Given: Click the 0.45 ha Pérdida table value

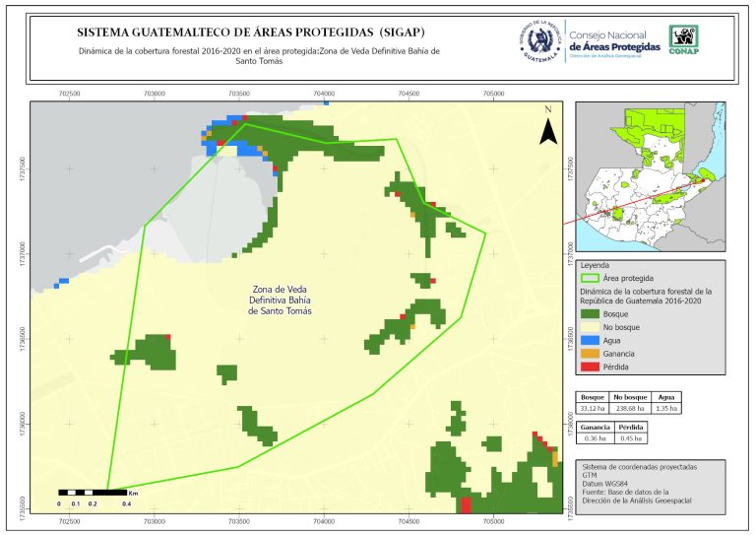Looking at the screenshot, I should pyautogui.click(x=630, y=439).
